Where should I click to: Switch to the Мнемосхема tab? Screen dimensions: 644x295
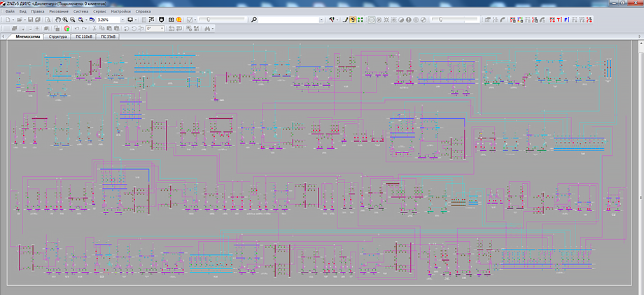click(x=28, y=36)
